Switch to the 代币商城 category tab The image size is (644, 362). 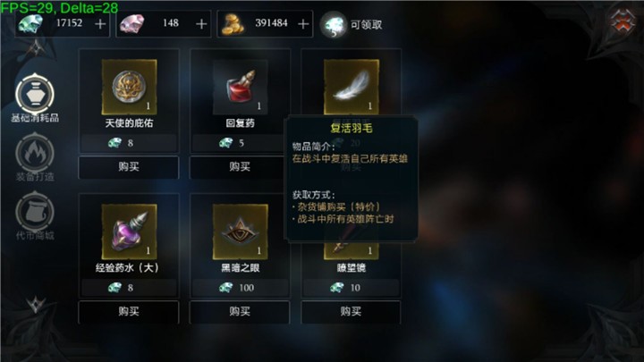tap(35, 216)
